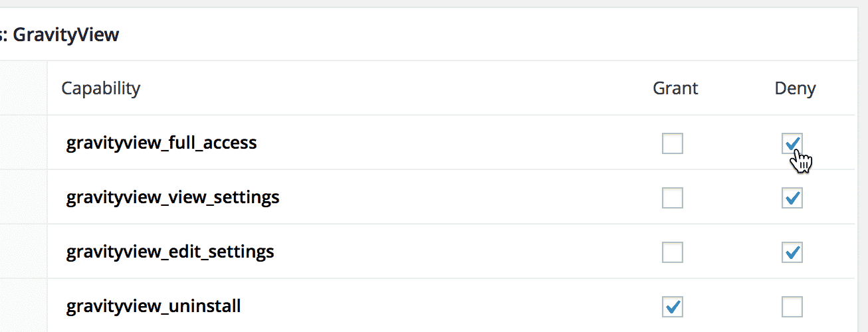The height and width of the screenshot is (332, 868).
Task: Click gray left cell beside Capability header
Action: [x=23, y=88]
